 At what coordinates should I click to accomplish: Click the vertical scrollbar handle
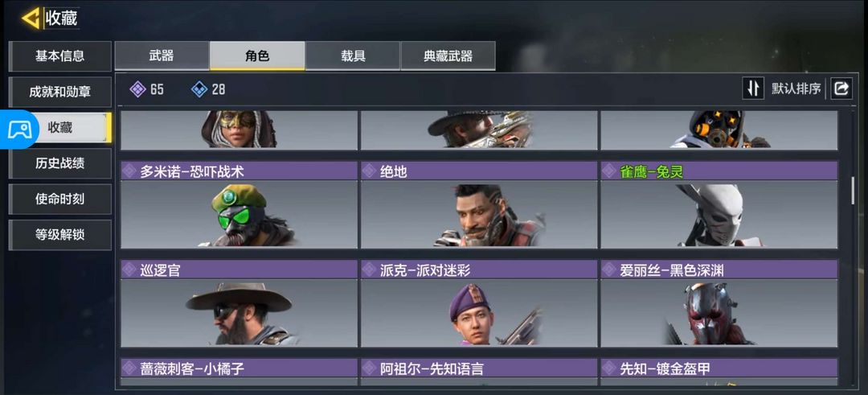tap(853, 191)
